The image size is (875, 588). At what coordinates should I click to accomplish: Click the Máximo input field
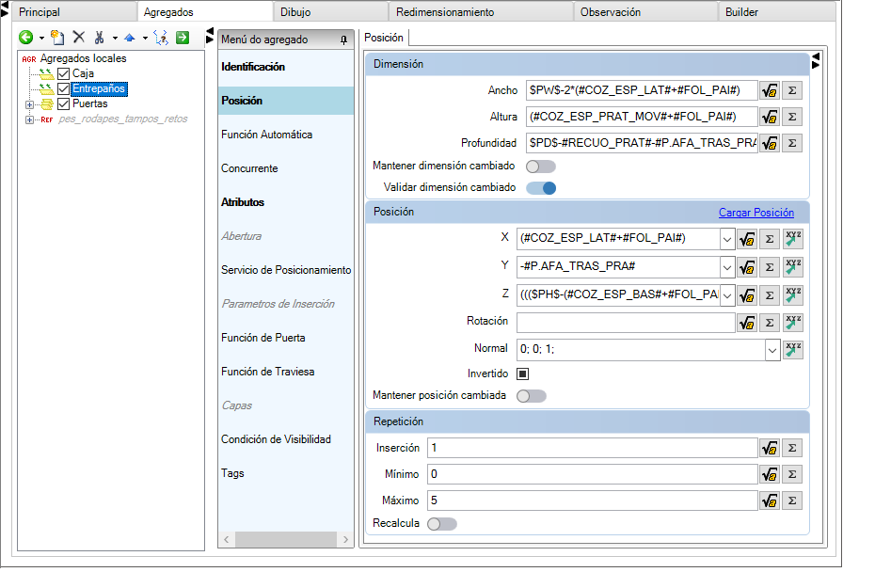(592, 501)
